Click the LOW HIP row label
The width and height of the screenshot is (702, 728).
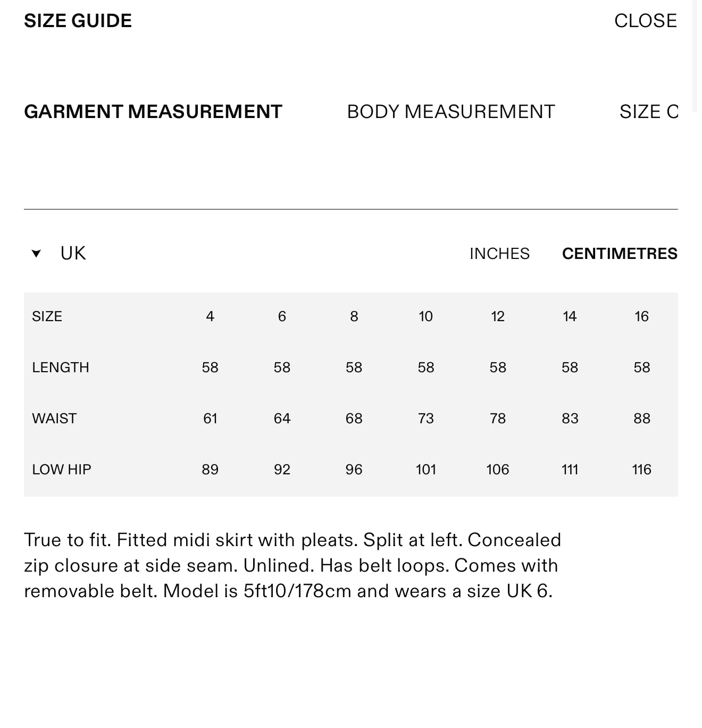[62, 470]
